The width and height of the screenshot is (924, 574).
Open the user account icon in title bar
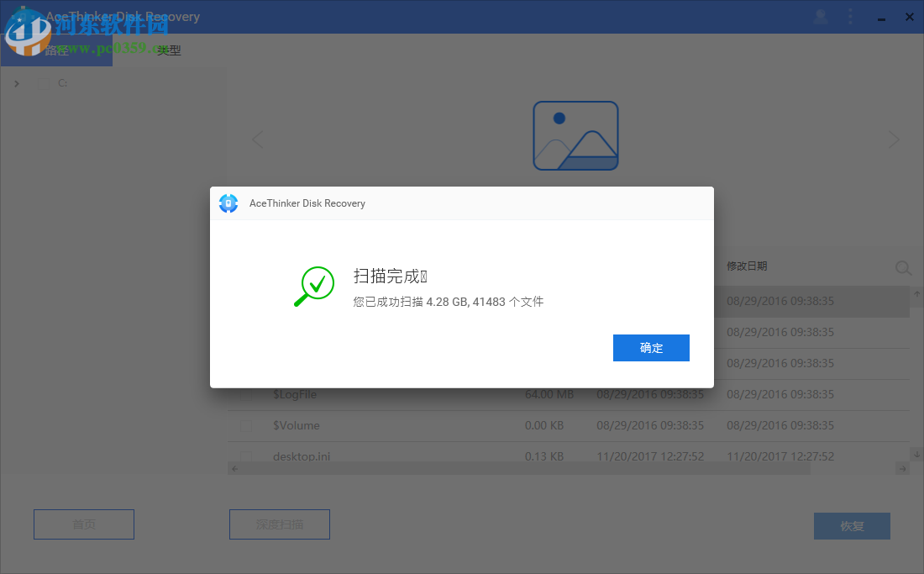pos(820,17)
